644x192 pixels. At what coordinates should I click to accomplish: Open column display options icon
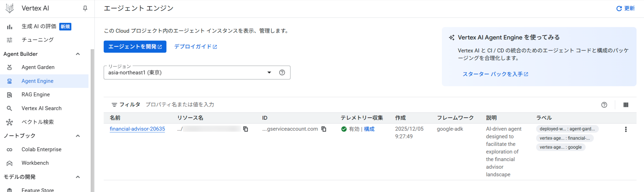(626, 105)
